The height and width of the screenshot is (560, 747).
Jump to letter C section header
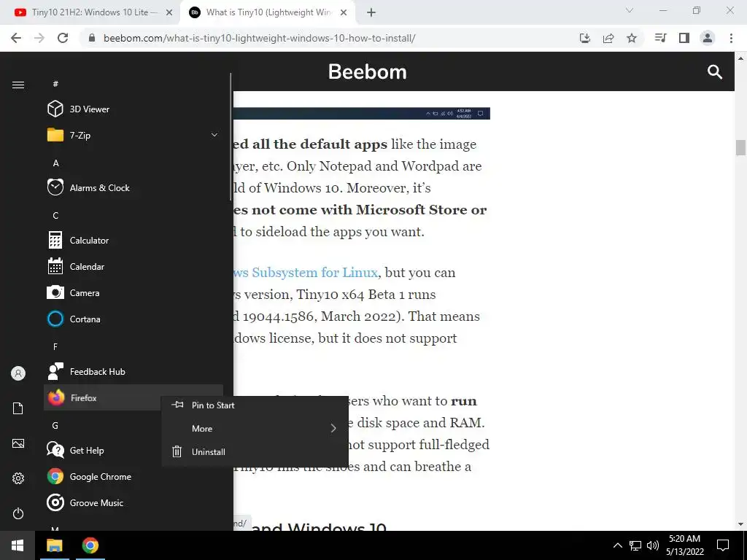tap(55, 215)
